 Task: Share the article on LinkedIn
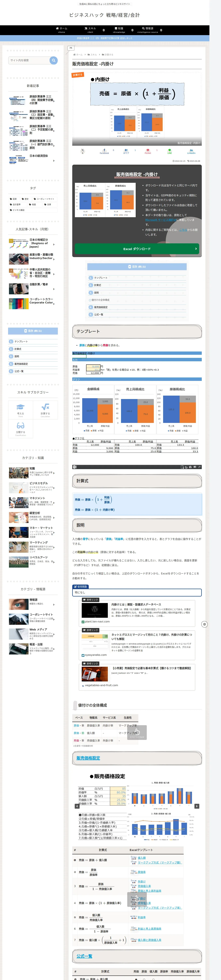[x=191, y=151]
